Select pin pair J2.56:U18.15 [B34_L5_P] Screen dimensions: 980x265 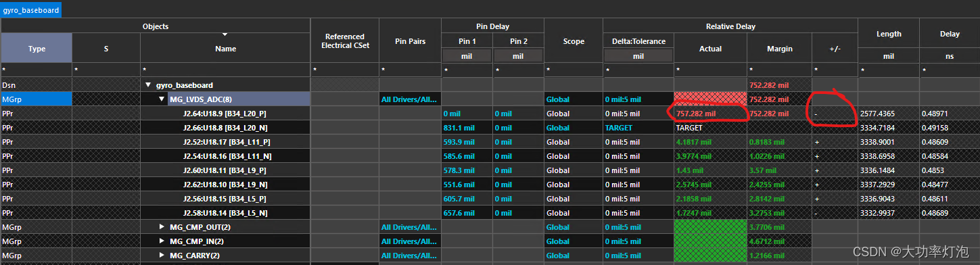225,199
